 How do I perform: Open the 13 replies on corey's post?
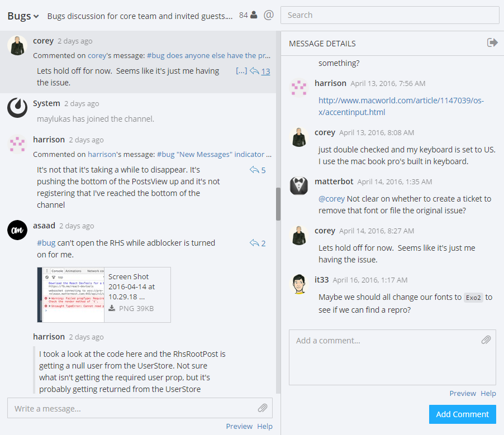(x=260, y=71)
